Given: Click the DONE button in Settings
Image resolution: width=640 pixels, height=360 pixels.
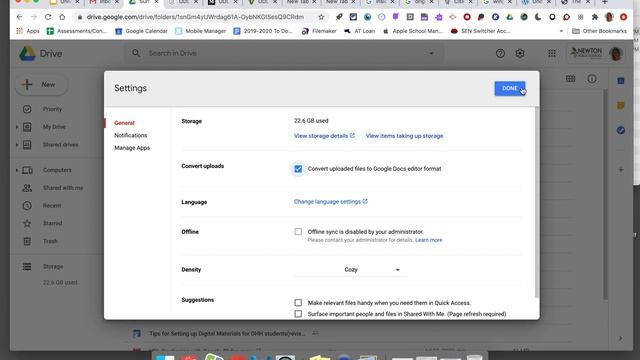Looking at the screenshot, I should tap(509, 89).
